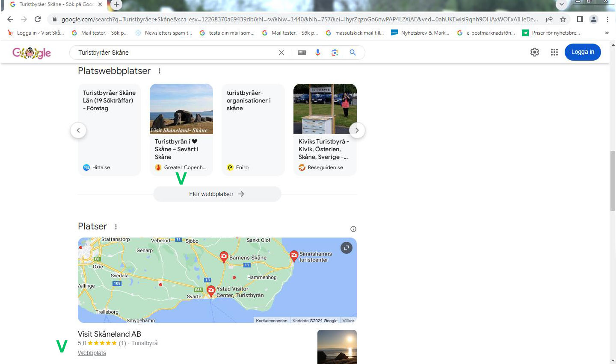Click Kortkommandon on the map

point(272,320)
